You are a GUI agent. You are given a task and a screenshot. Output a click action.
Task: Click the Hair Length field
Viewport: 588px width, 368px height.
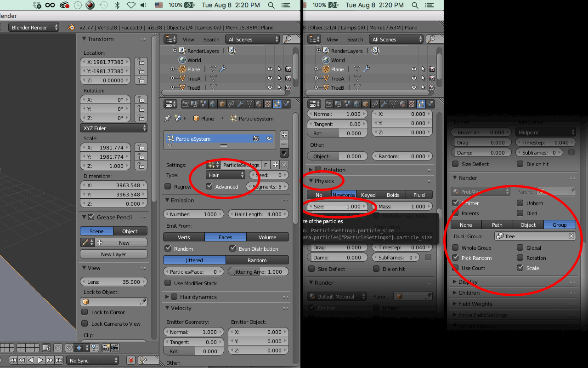(x=258, y=214)
